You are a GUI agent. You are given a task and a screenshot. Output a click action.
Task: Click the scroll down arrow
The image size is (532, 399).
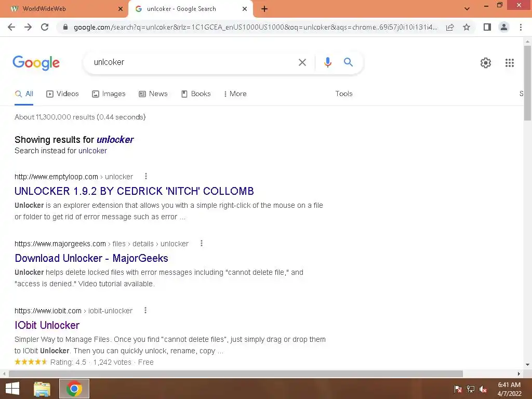[527, 365]
